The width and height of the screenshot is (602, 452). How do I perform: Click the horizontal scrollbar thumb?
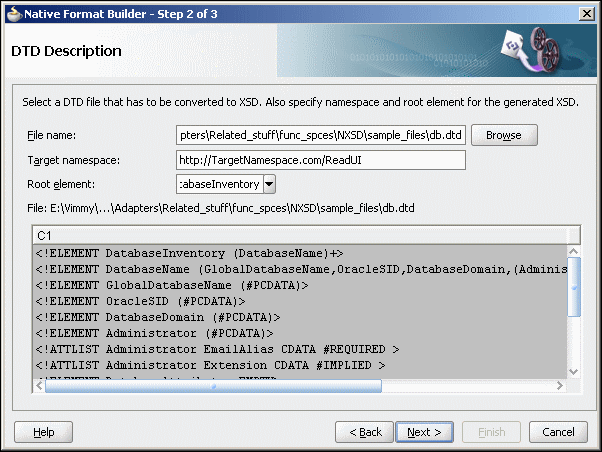point(213,386)
